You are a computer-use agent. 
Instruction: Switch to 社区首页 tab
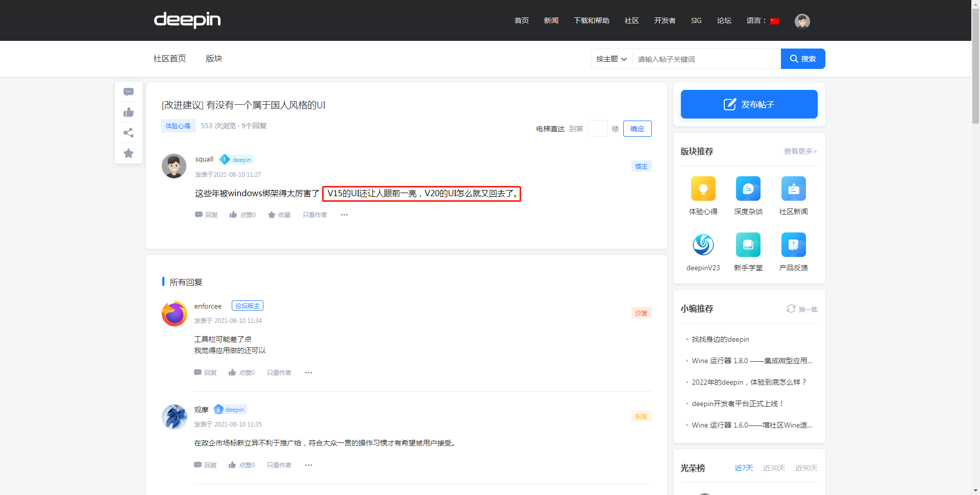tap(170, 59)
